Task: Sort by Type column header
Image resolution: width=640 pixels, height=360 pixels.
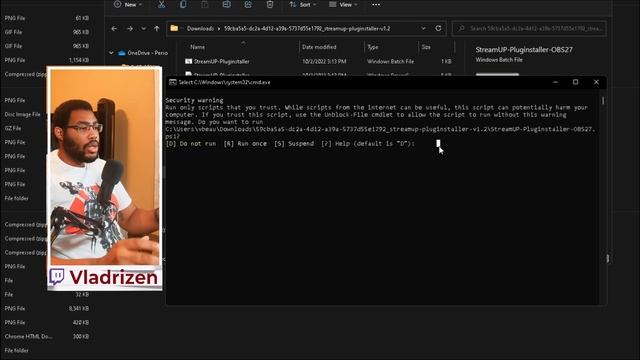Action: point(373,47)
